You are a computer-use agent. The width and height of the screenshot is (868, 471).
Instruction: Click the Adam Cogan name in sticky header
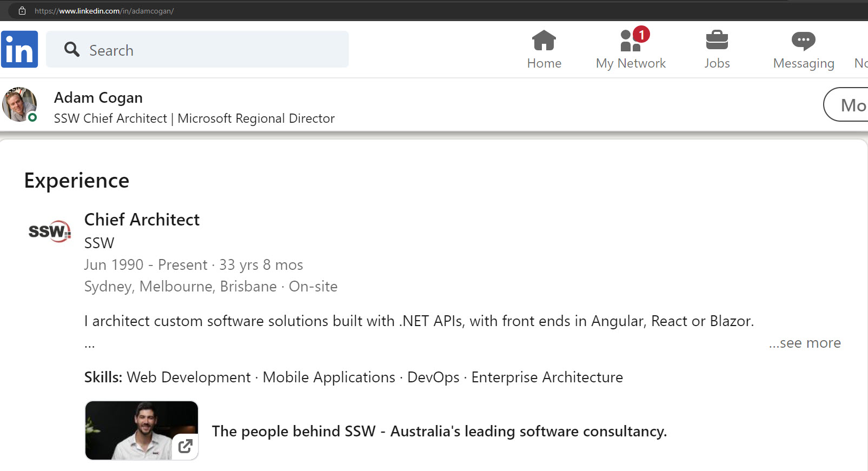(98, 98)
